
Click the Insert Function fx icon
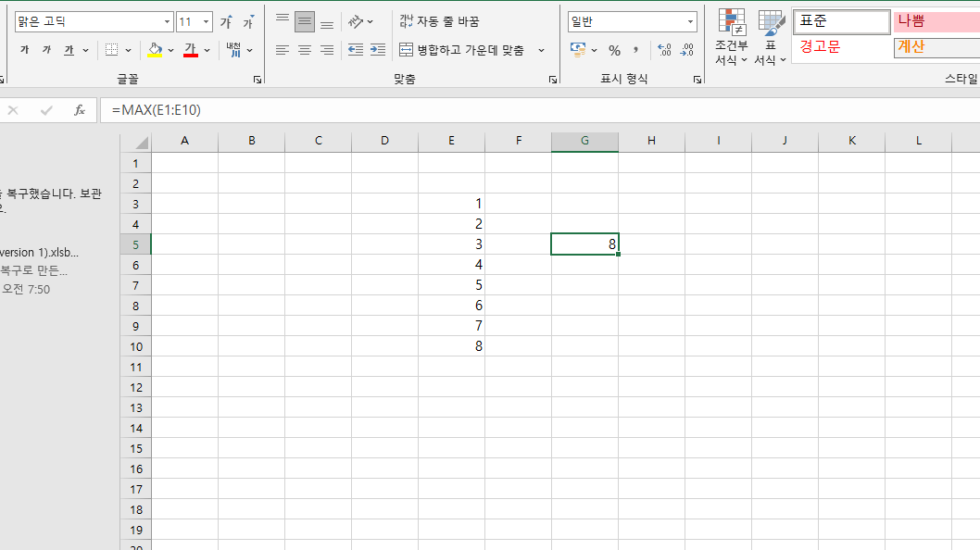pos(80,109)
